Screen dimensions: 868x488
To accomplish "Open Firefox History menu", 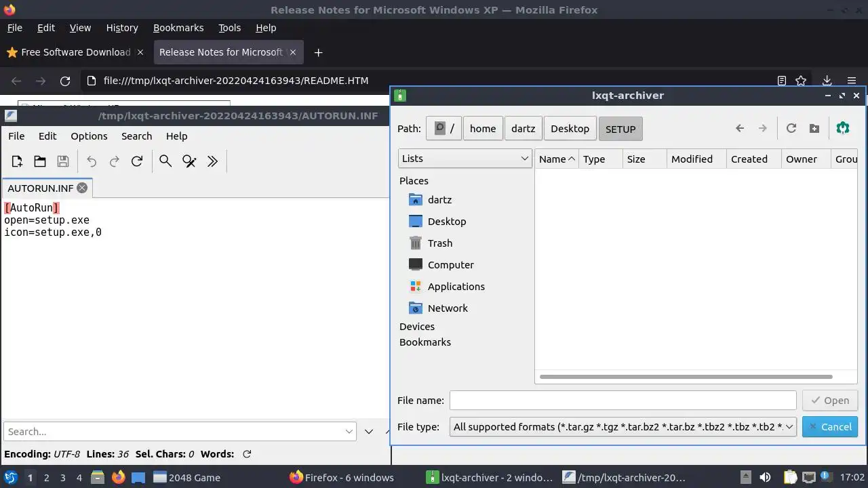I will pos(122,28).
